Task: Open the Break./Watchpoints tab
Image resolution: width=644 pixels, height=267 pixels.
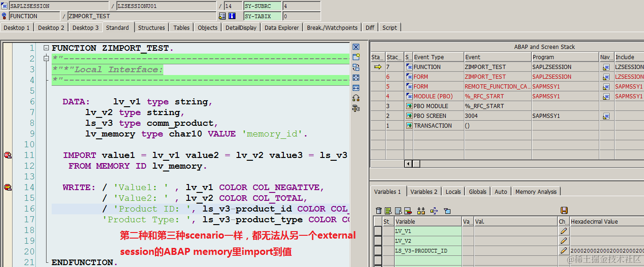Action: tap(332, 27)
